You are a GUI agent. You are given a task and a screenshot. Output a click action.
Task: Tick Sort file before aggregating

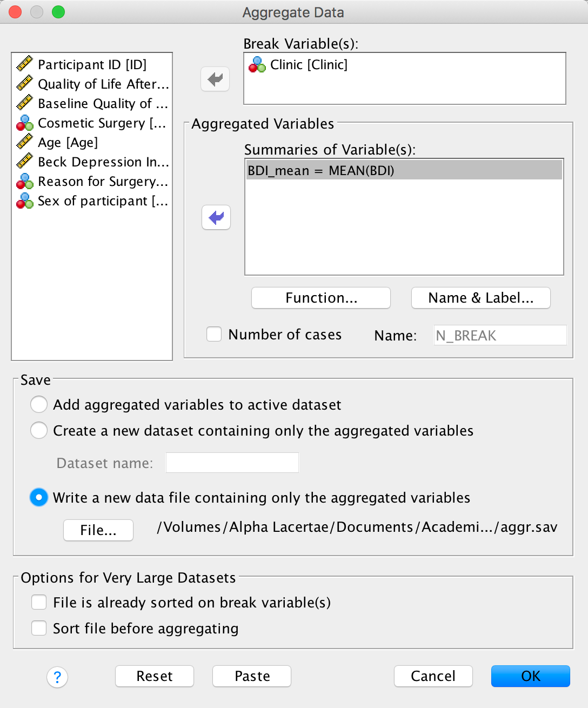(39, 628)
